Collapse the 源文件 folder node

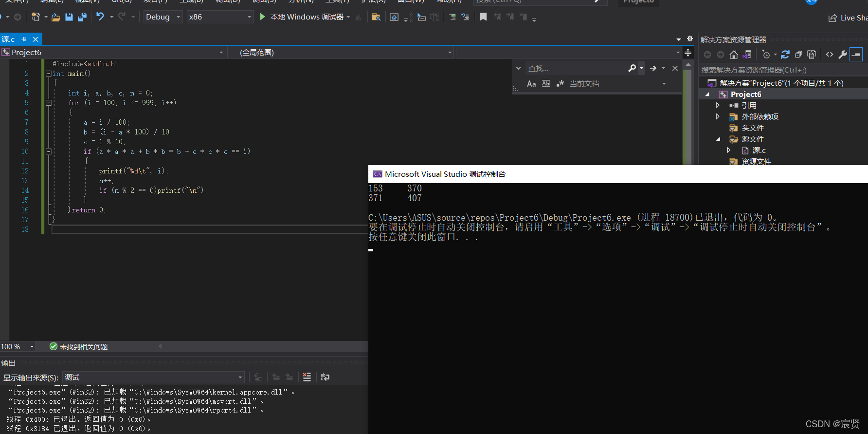718,139
